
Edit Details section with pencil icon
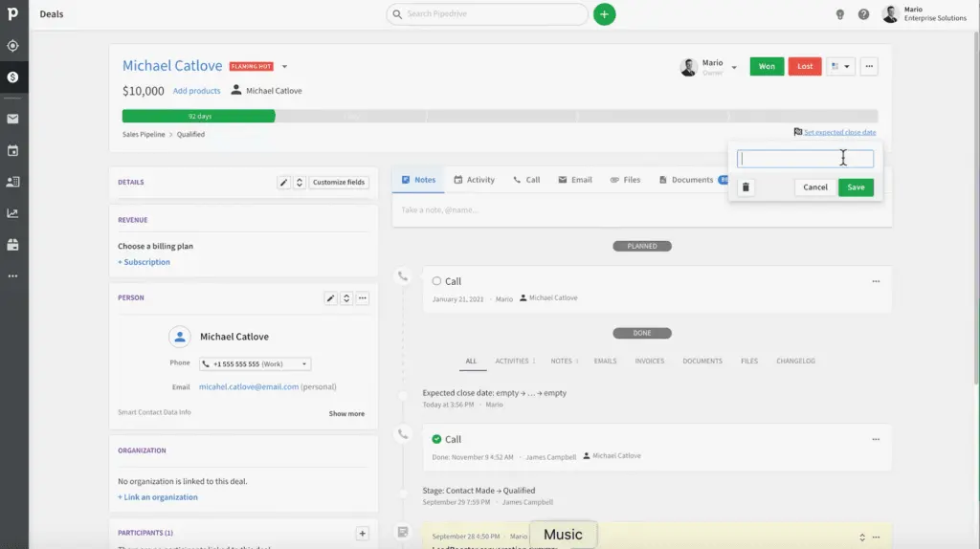pyautogui.click(x=283, y=183)
